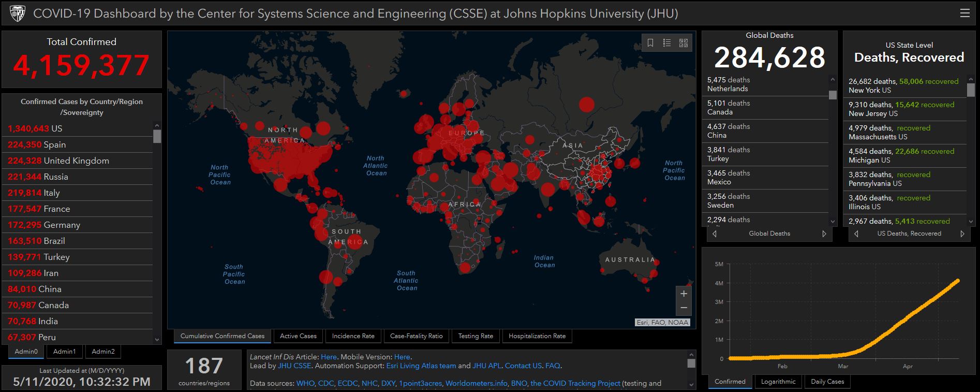Open the map legend list icon
The height and width of the screenshot is (392, 980).
pos(667,43)
